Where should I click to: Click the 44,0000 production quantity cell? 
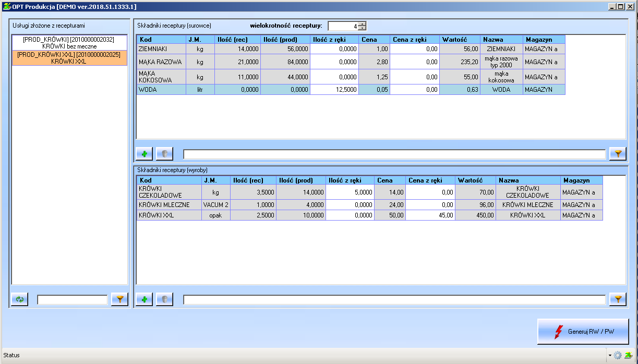(285, 77)
